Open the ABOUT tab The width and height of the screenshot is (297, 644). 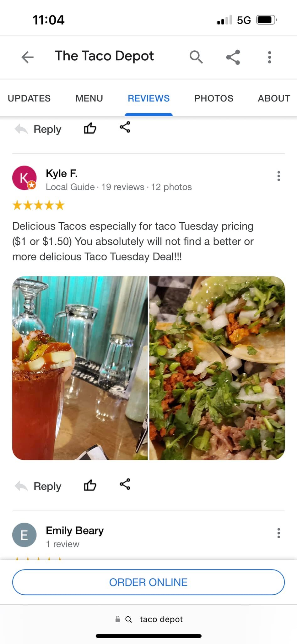(274, 98)
